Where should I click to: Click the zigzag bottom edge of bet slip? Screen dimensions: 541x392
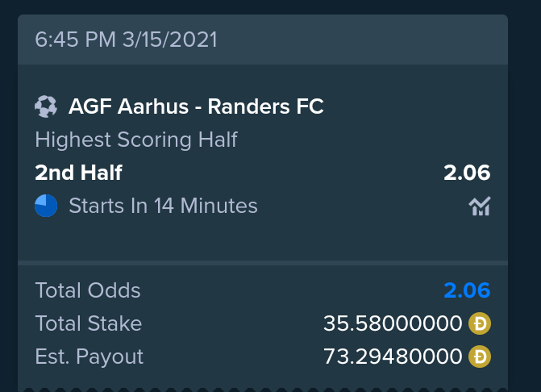[x=263, y=390]
